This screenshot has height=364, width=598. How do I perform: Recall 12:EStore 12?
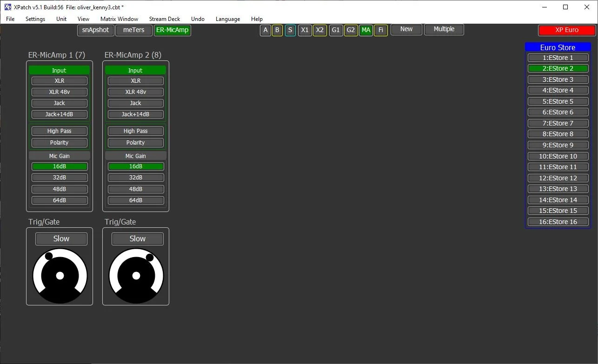point(558,178)
